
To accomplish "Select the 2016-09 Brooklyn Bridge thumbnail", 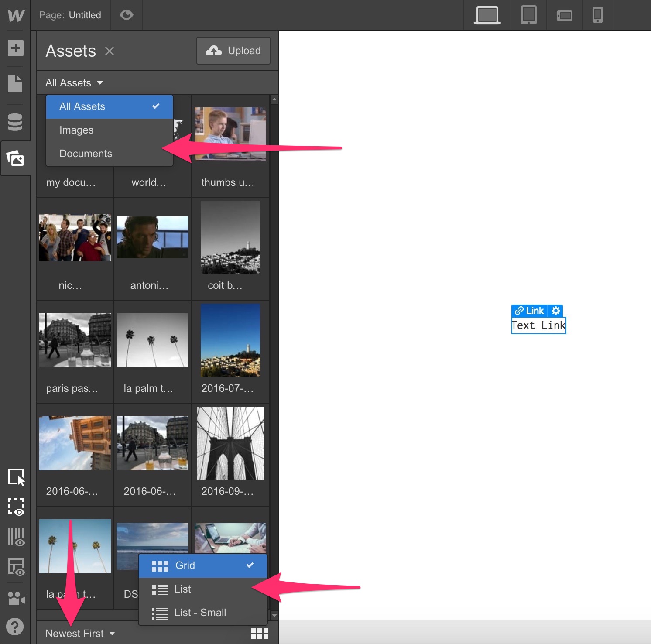I will [x=230, y=443].
